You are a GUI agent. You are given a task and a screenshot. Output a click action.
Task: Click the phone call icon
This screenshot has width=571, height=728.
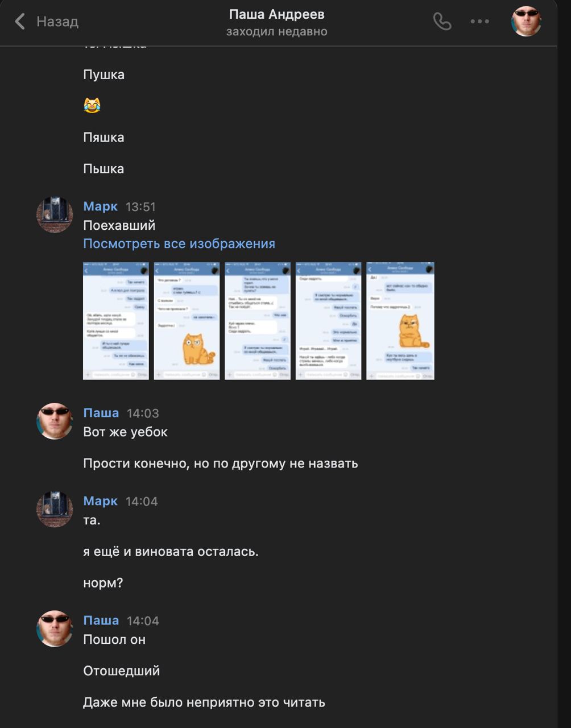(x=442, y=22)
